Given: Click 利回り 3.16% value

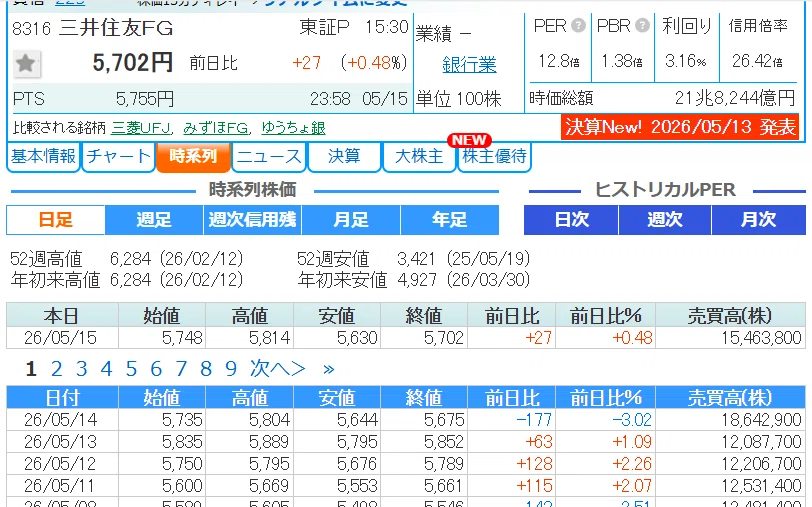Looking at the screenshot, I should tap(686, 61).
